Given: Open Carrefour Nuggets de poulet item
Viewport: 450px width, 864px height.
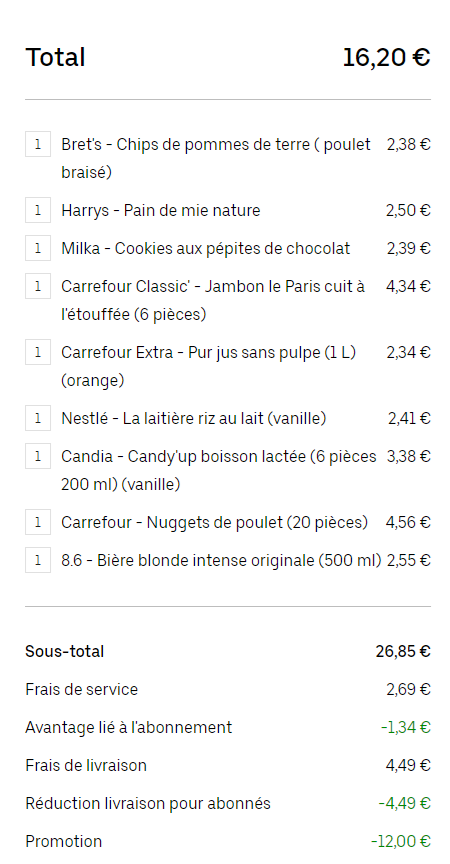Looking at the screenshot, I should (214, 522).
